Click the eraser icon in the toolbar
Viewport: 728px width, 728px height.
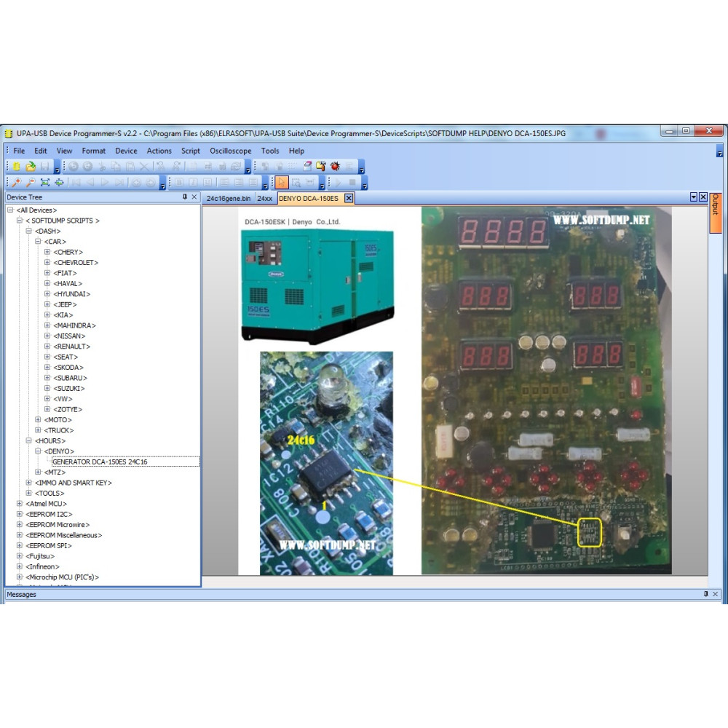tap(307, 166)
